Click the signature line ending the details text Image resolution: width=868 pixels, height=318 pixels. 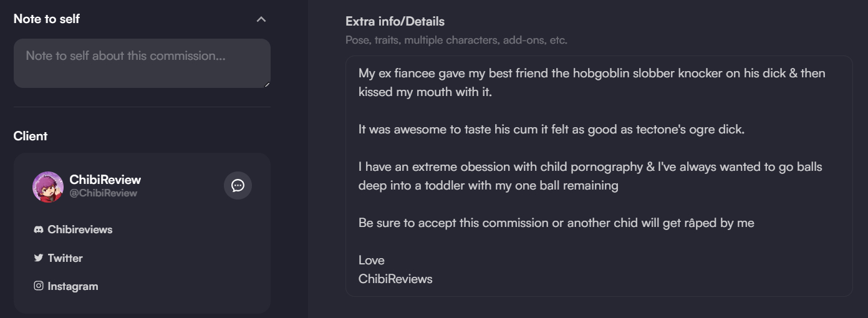point(395,279)
